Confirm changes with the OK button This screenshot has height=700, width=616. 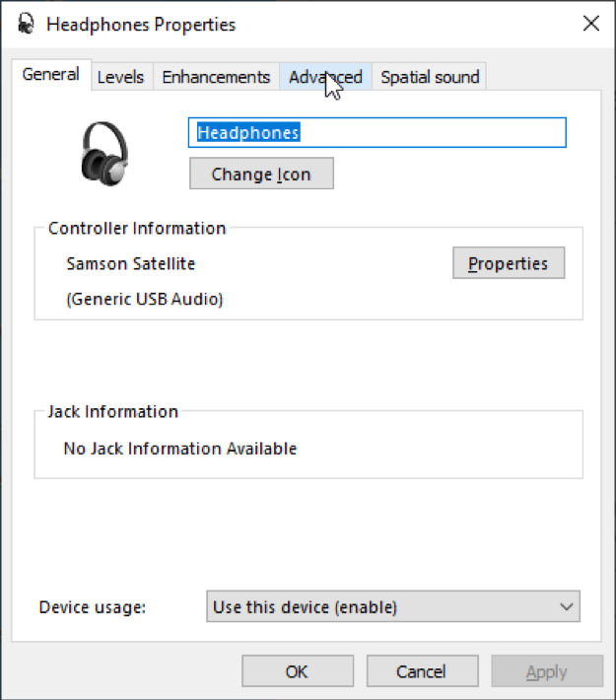[x=297, y=671]
